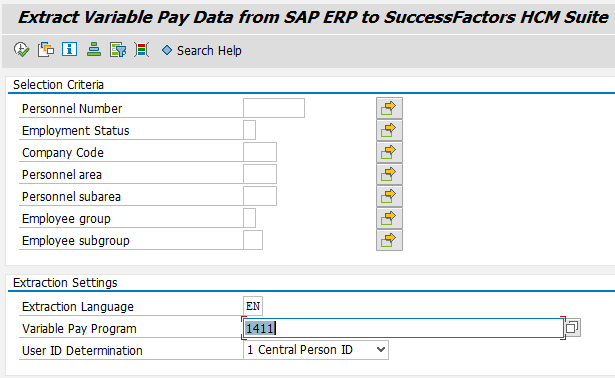Viewport: 615px width, 378px height.
Task: Click the Extraction Language field
Action: tap(253, 306)
